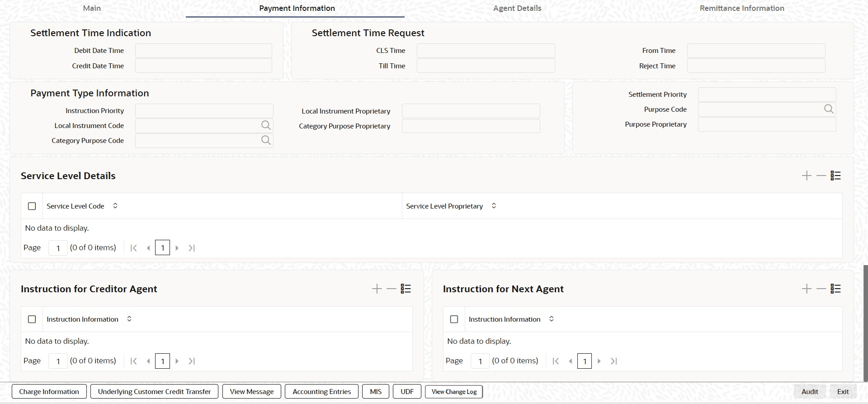Click the Creditor Agent page number box

[x=58, y=361]
